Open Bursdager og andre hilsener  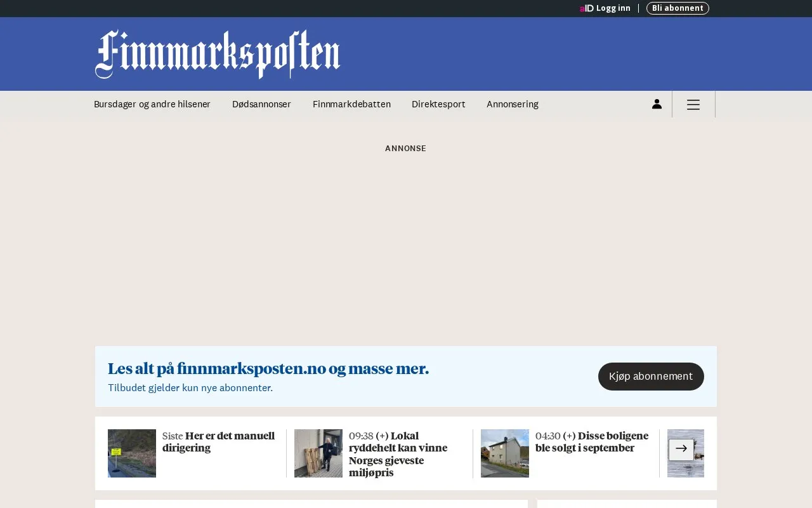pos(152,104)
